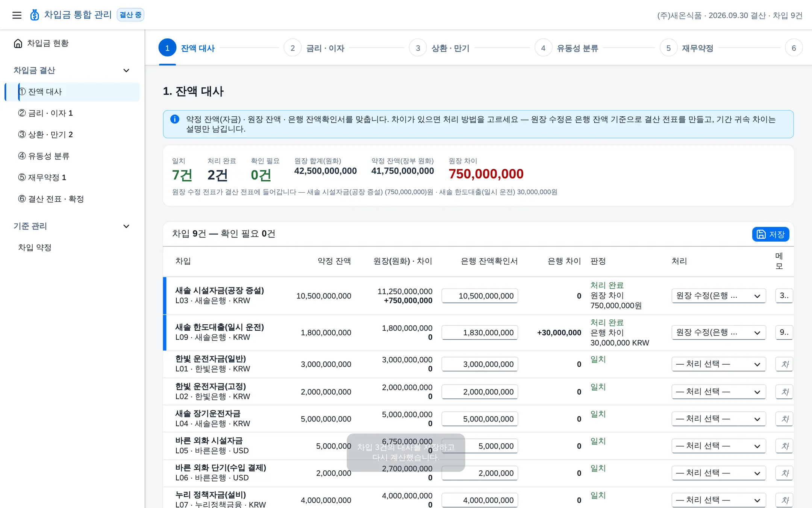Click the 750,000,000 원장 차이 value
Viewport: 812px width, 508px height.
tap(486, 174)
